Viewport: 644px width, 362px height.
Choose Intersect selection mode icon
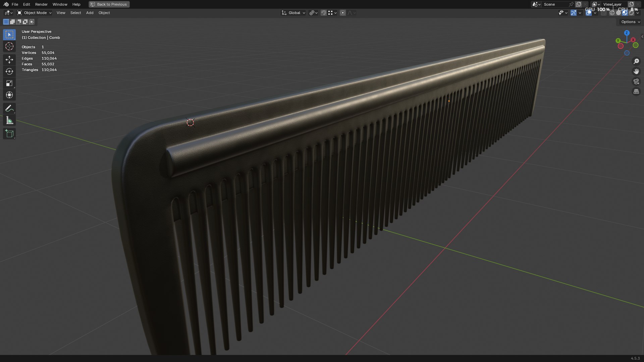(x=32, y=22)
